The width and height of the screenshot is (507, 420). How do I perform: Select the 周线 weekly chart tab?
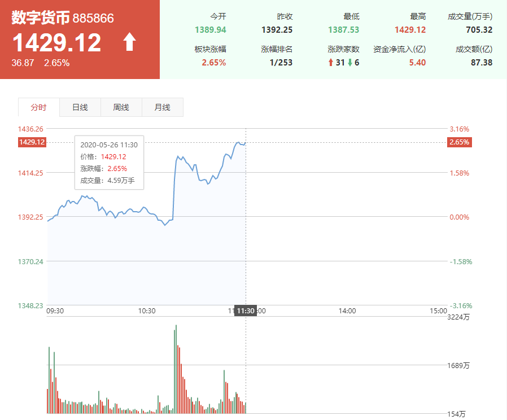(x=121, y=107)
